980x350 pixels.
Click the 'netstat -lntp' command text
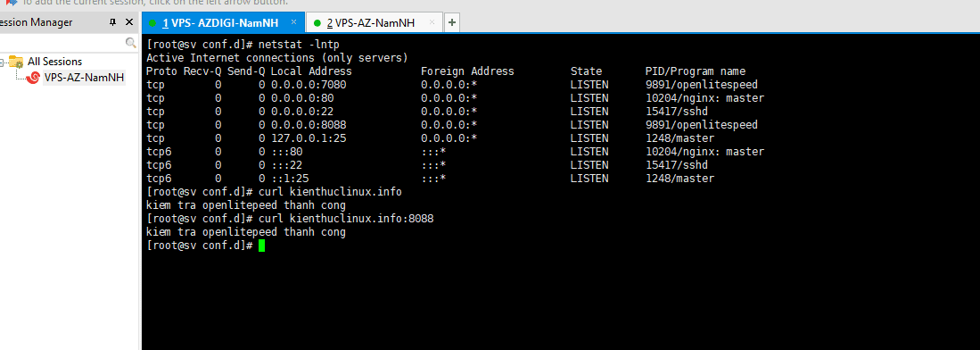[x=299, y=45]
